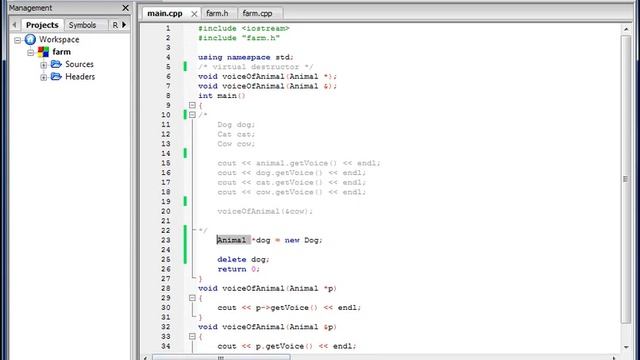This screenshot has width=640, height=360.
Task: Collapse function fold at line 29
Action: click(192, 298)
